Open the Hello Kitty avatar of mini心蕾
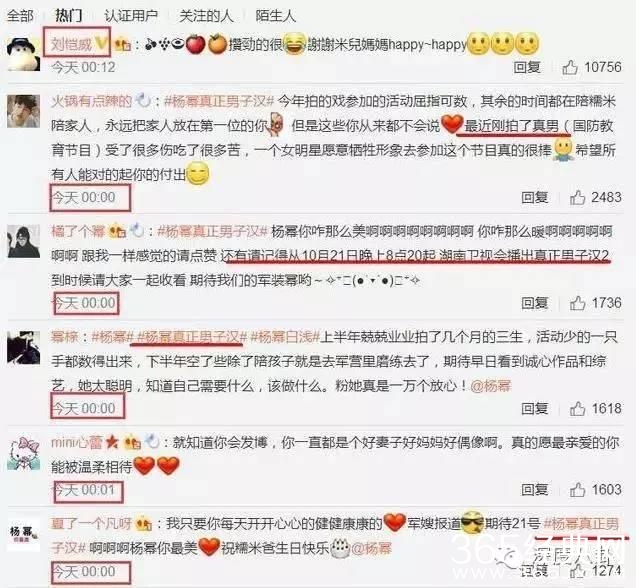636x588 pixels. click(x=24, y=453)
